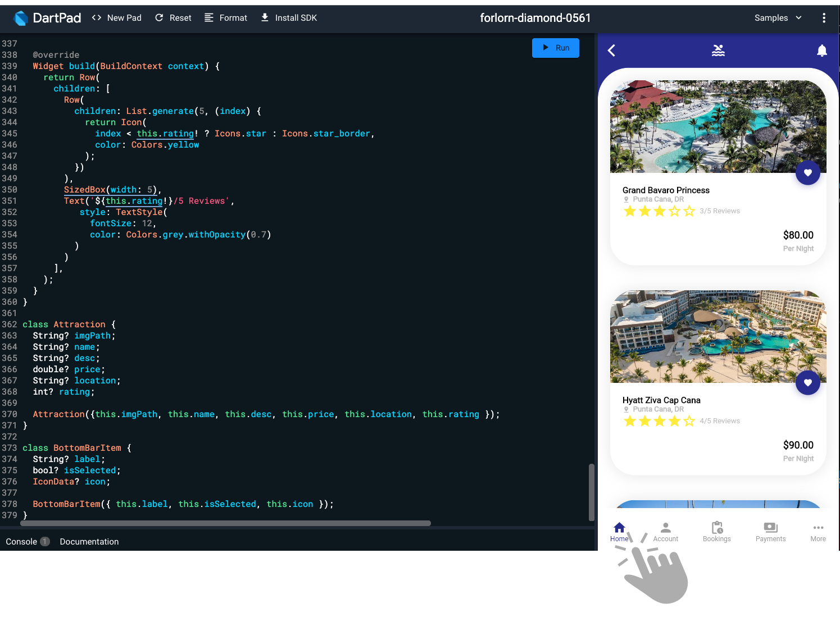Viewport: 840px width, 617px height.
Task: Click the first star of Grand Bavaro Princess rating
Action: click(630, 211)
